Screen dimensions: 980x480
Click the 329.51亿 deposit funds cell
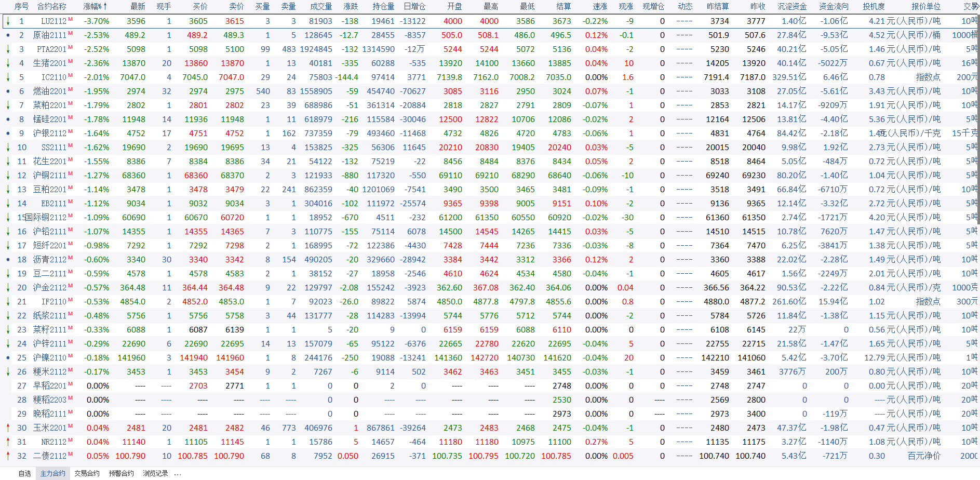789,77
